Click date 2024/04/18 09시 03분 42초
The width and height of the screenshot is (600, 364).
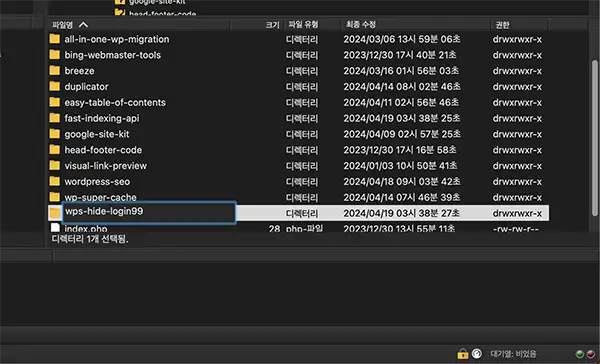tap(402, 181)
